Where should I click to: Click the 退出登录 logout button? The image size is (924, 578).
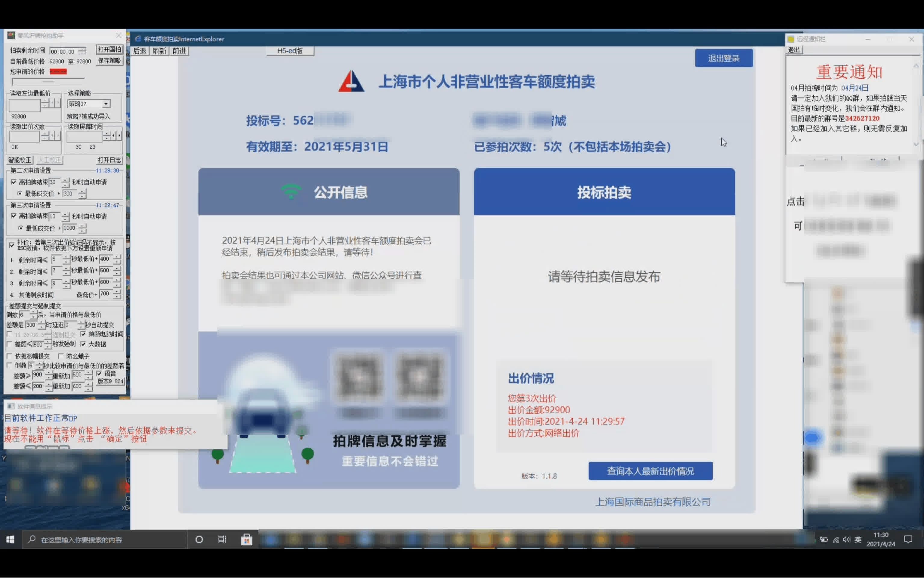[724, 58]
